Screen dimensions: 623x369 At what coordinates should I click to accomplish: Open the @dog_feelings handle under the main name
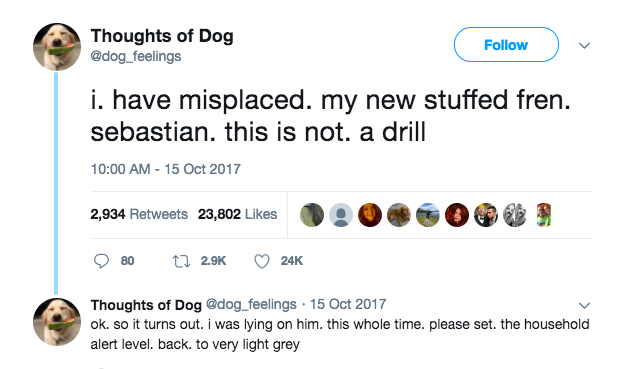click(x=136, y=56)
